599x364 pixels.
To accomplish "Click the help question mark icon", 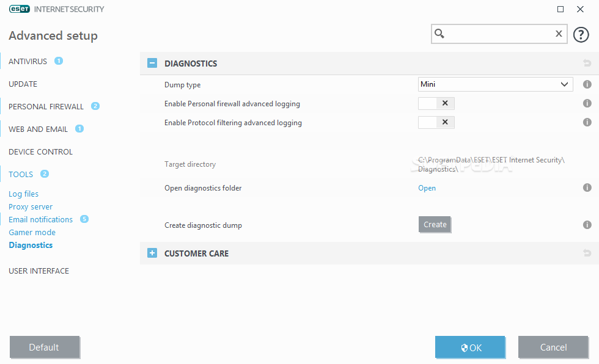I will 581,35.
